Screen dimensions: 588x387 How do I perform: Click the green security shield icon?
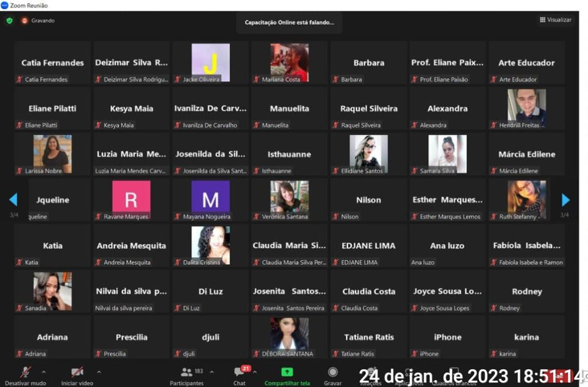click(x=9, y=21)
